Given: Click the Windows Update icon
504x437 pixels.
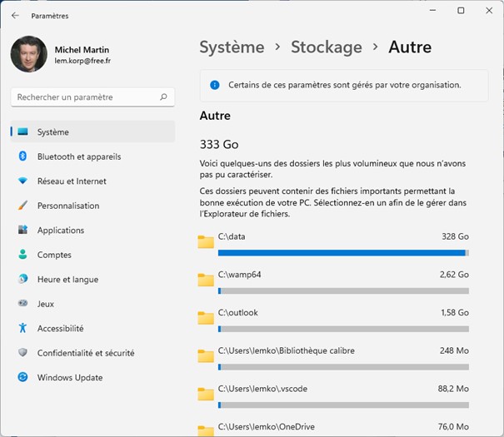Looking at the screenshot, I should point(22,378).
